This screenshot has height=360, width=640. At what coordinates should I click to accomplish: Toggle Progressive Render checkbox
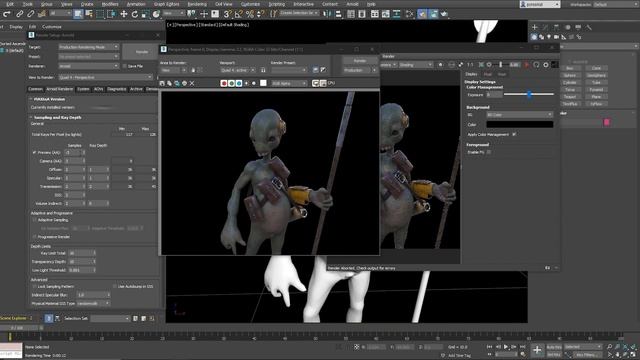pyautogui.click(x=35, y=237)
